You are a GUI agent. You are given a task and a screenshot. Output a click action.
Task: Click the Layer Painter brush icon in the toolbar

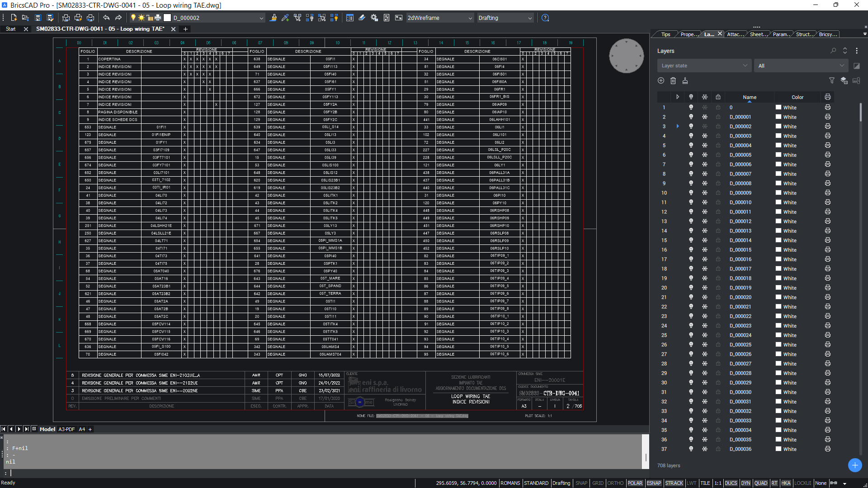(x=273, y=18)
